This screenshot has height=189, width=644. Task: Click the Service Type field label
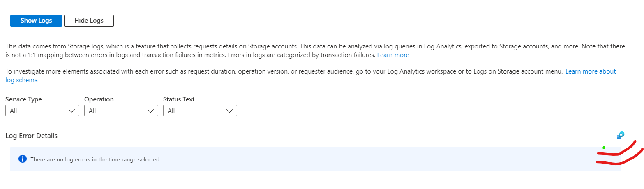point(23,99)
